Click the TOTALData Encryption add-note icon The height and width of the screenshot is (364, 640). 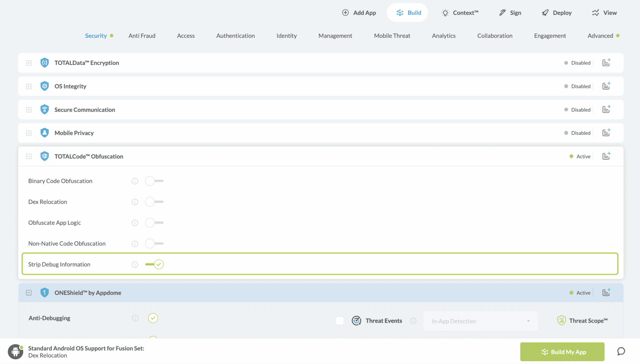tap(606, 62)
